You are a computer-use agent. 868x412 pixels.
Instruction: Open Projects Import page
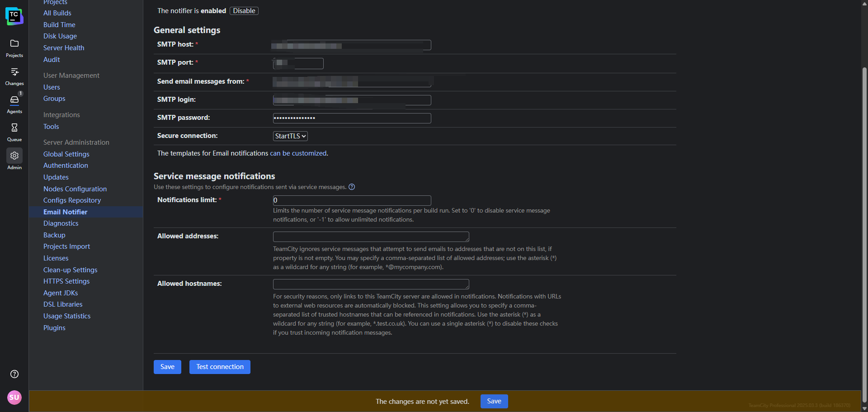tap(66, 246)
